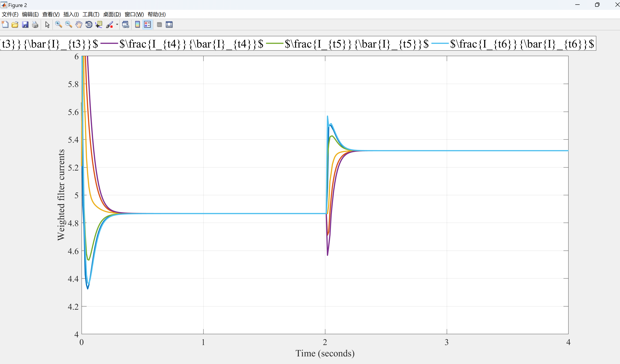Viewport: 620px width, 364px height.
Task: Open the brush color dropdown arrow
Action: point(117,25)
